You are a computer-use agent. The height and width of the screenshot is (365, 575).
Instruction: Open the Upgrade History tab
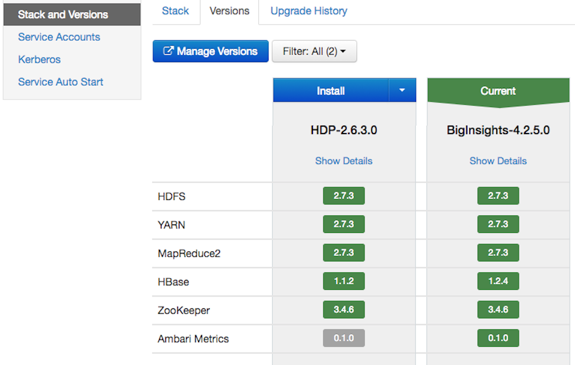309,11
